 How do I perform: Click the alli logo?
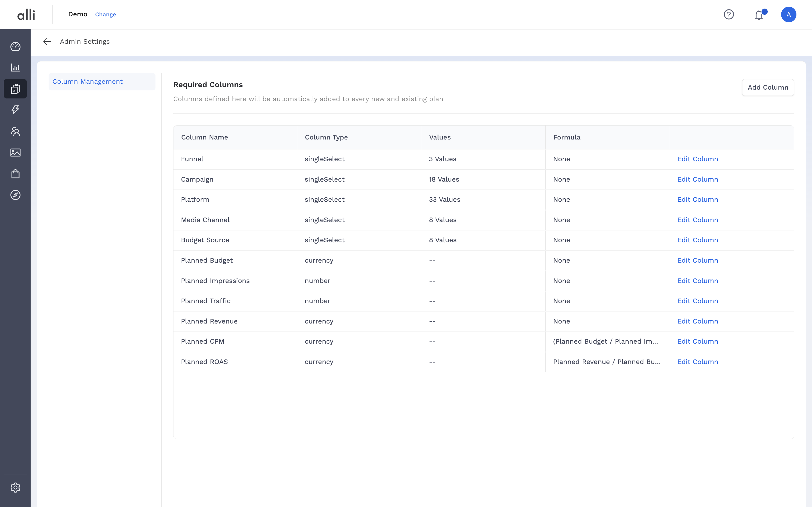click(x=26, y=14)
